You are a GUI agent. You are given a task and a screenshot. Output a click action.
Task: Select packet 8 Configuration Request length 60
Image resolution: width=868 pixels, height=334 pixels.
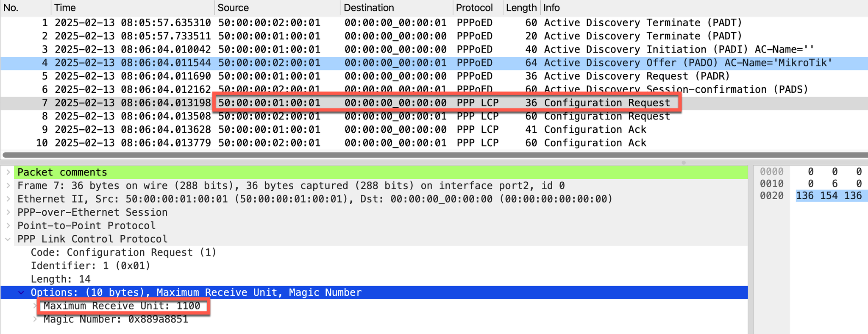434,116
